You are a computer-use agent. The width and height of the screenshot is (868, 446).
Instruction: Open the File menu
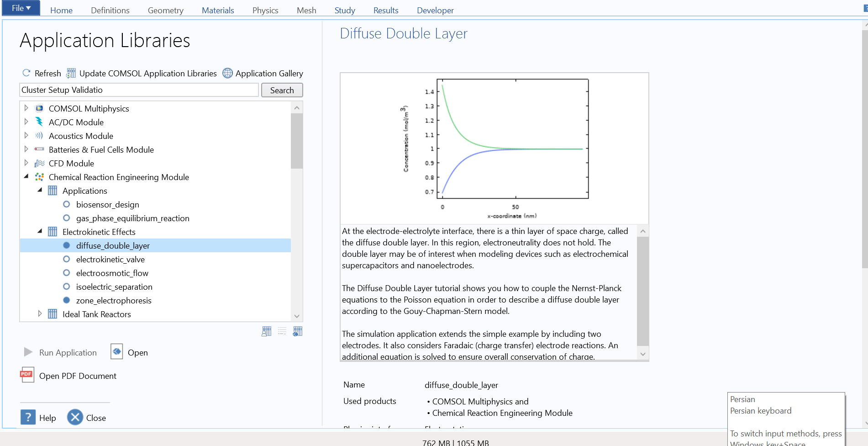(21, 8)
